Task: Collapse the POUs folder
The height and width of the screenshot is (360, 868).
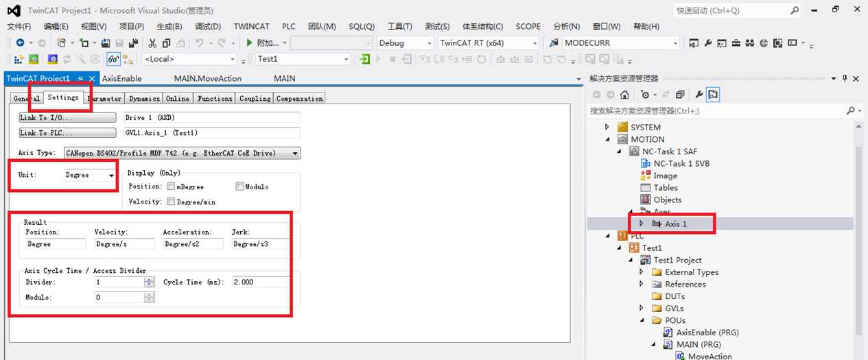Action: click(x=642, y=320)
